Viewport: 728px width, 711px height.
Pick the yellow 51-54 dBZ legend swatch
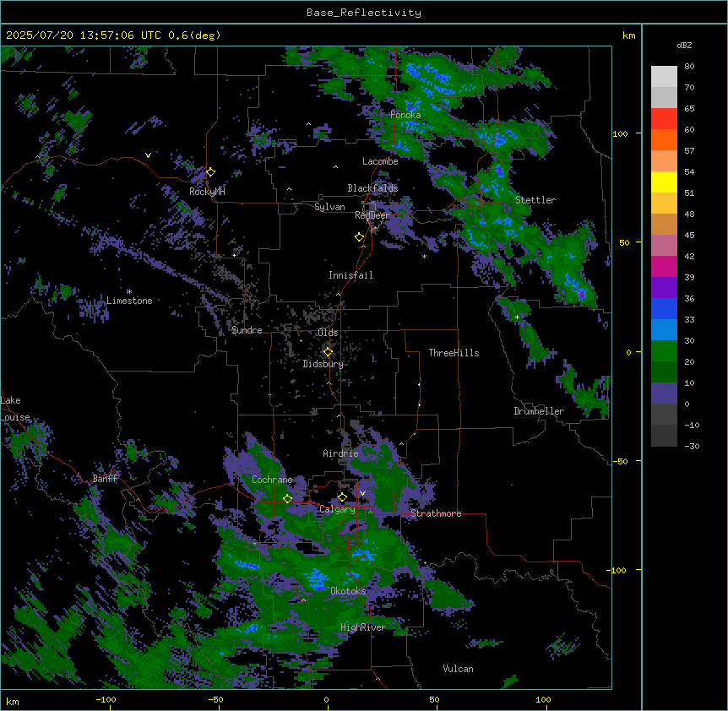[664, 182]
